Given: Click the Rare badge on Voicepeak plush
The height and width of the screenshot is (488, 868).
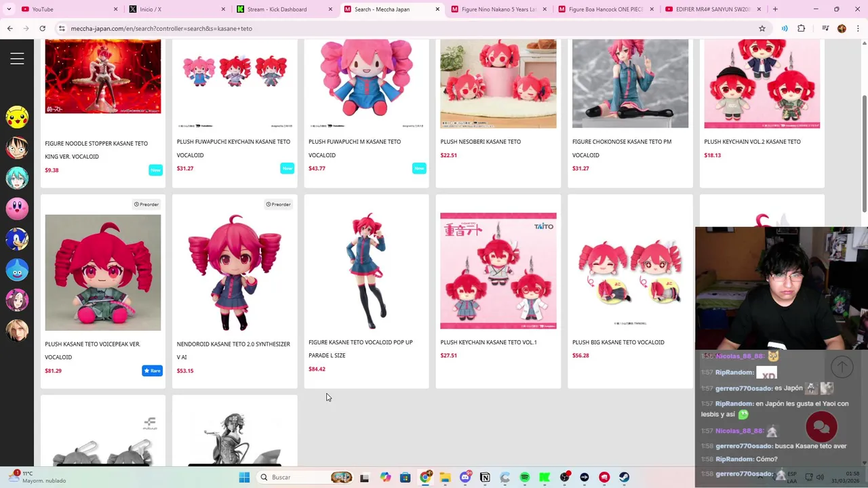Looking at the screenshot, I should (x=153, y=371).
